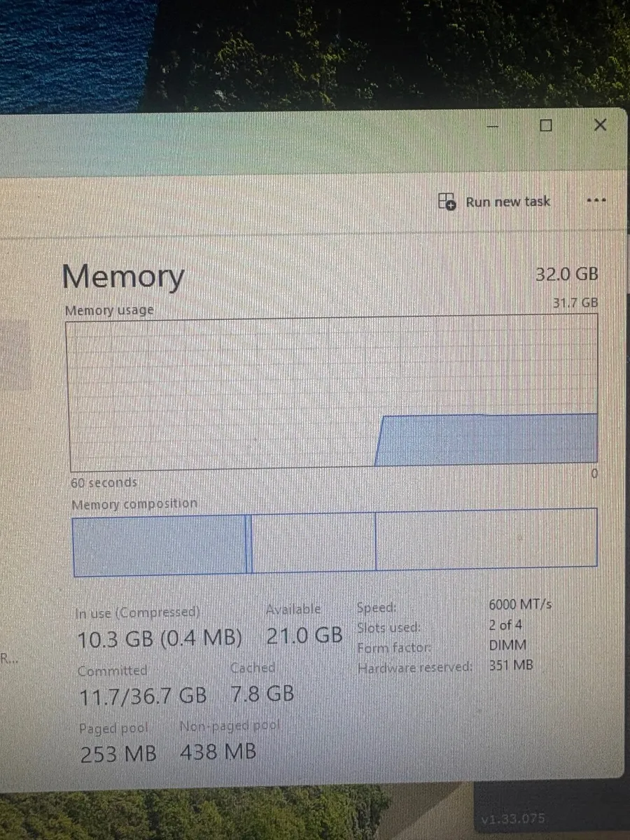Click the Run new task icon
Viewport: 630px width, 840px height.
click(x=447, y=202)
